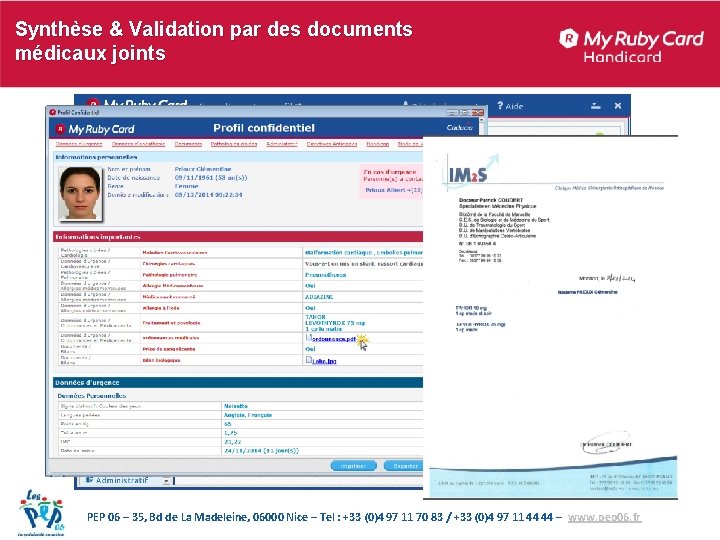Image resolution: width=720 pixels, height=540 pixels.
Task: Click the Profil Confidentiel title bar icon
Action: click(x=52, y=112)
